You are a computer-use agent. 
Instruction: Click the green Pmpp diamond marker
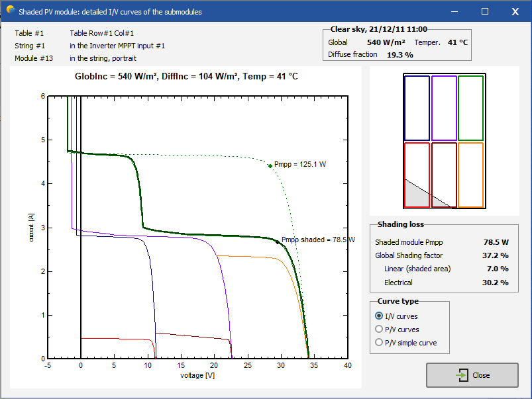(270, 166)
